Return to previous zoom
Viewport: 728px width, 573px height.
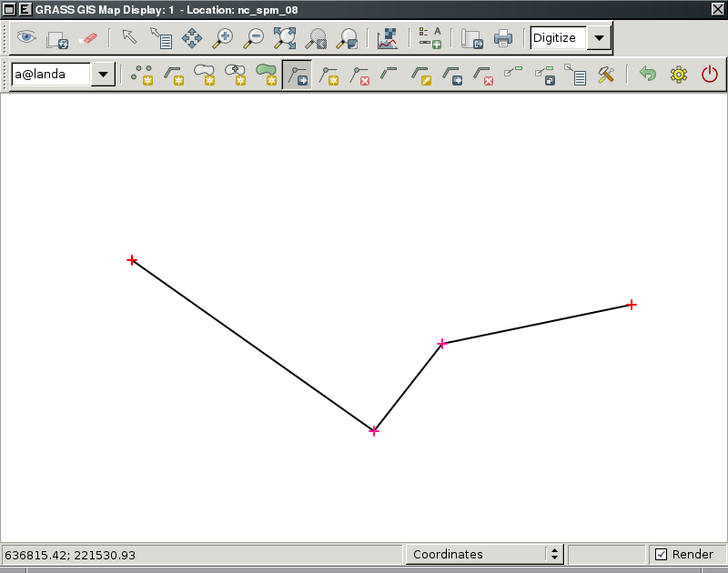coord(316,38)
